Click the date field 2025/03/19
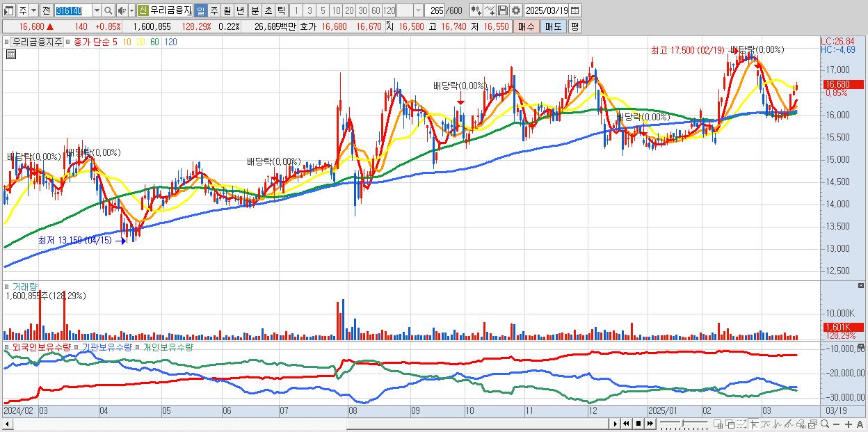This screenshot has width=868, height=432. (546, 10)
